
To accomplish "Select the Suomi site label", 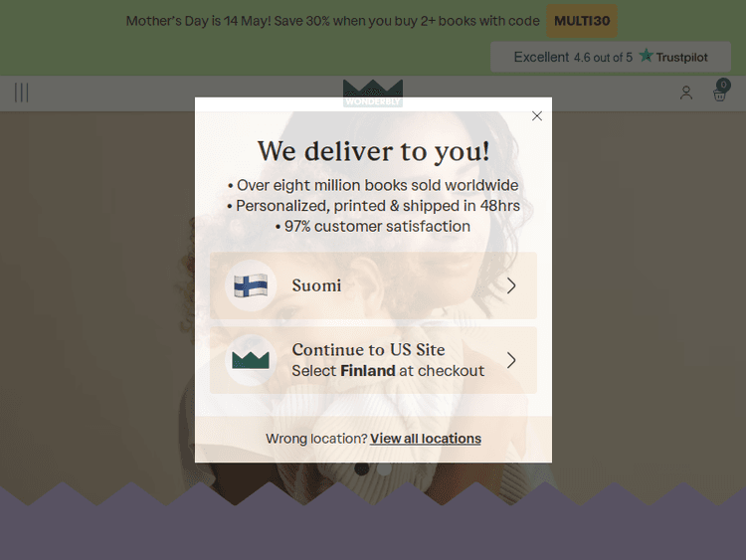I will 316,285.
